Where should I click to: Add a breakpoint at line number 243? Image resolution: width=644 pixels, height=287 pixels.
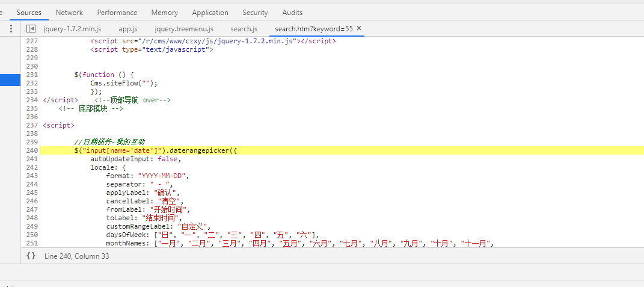click(x=31, y=176)
